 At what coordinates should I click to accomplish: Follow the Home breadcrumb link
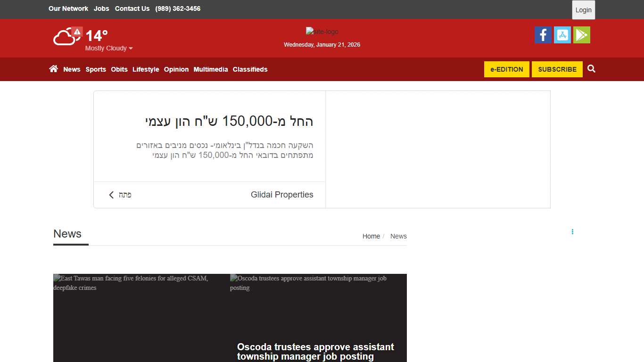(371, 236)
